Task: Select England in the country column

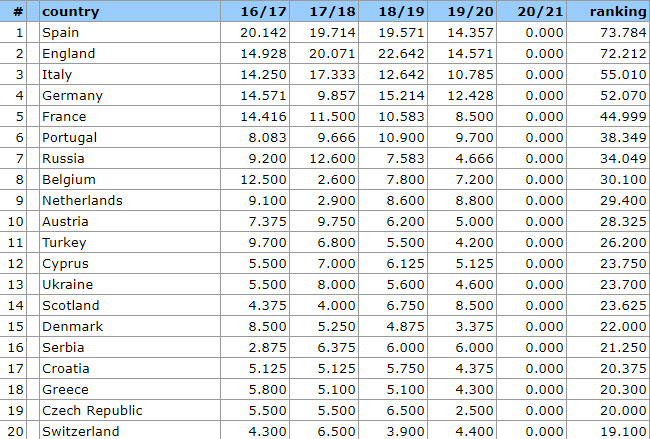Action: tap(68, 53)
